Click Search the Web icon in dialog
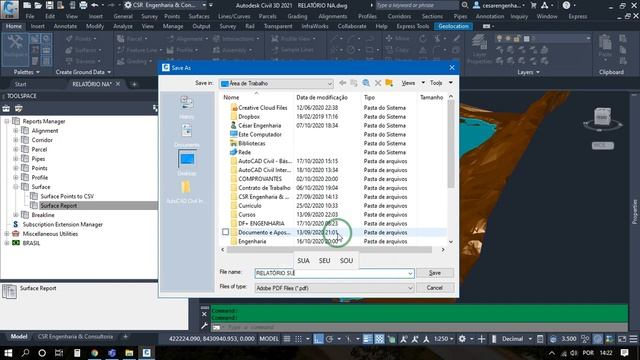The image size is (640, 360). 366,83
